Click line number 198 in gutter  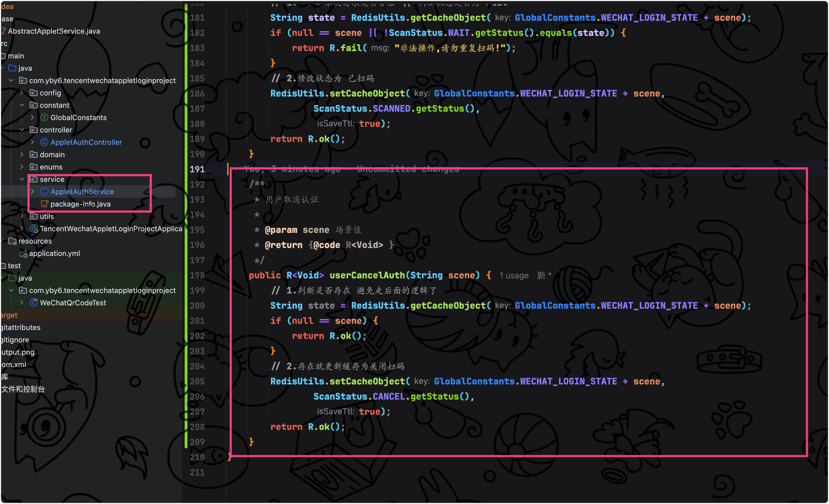click(x=197, y=275)
